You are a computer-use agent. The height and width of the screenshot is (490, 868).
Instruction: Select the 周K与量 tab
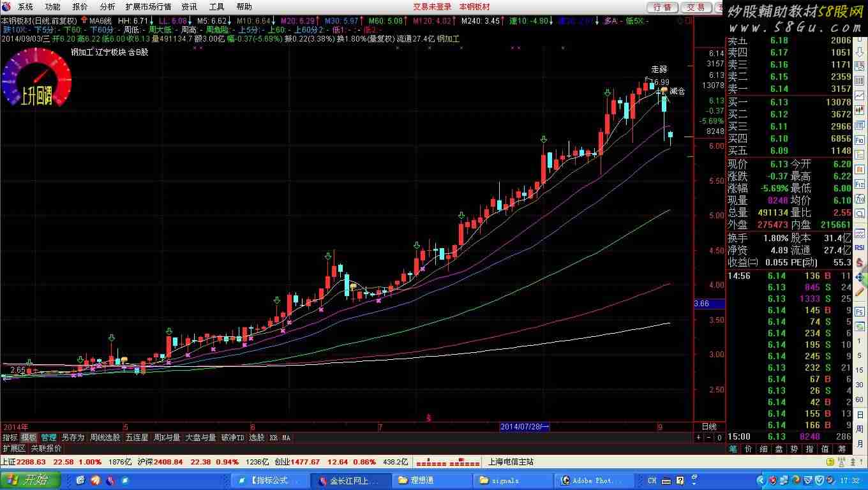pos(167,438)
